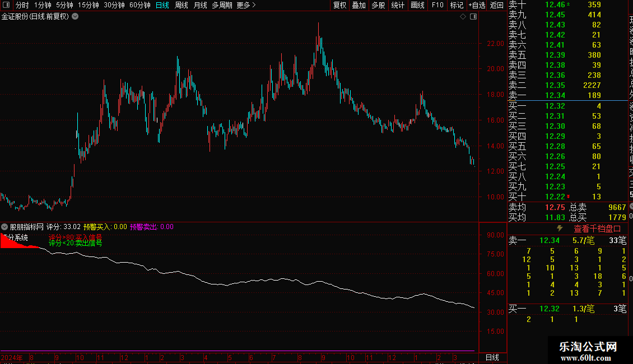Select the 日线 daily chart tab

point(162,5)
